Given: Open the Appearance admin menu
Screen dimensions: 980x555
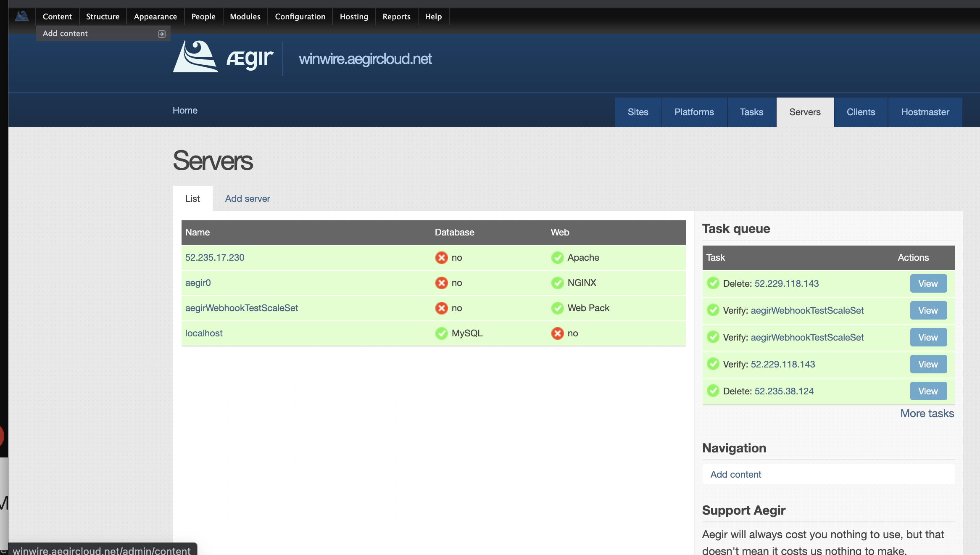Looking at the screenshot, I should click(x=155, y=16).
